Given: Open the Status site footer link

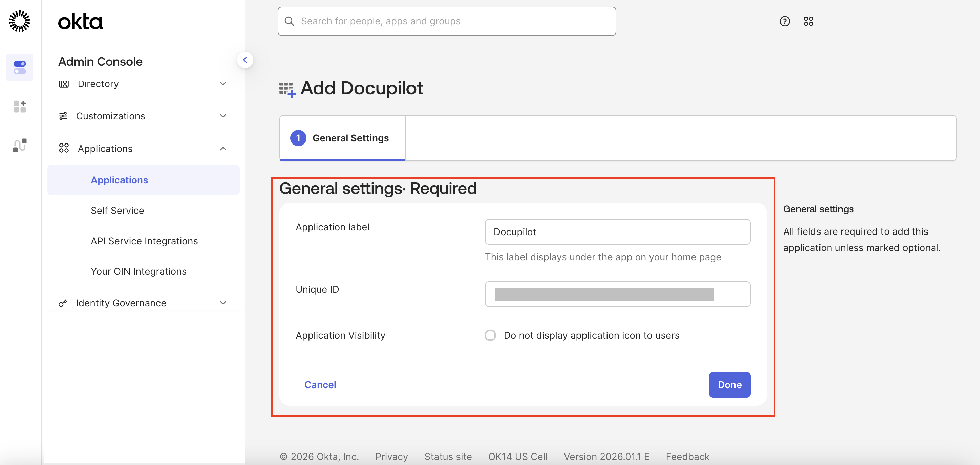Looking at the screenshot, I should [x=448, y=456].
